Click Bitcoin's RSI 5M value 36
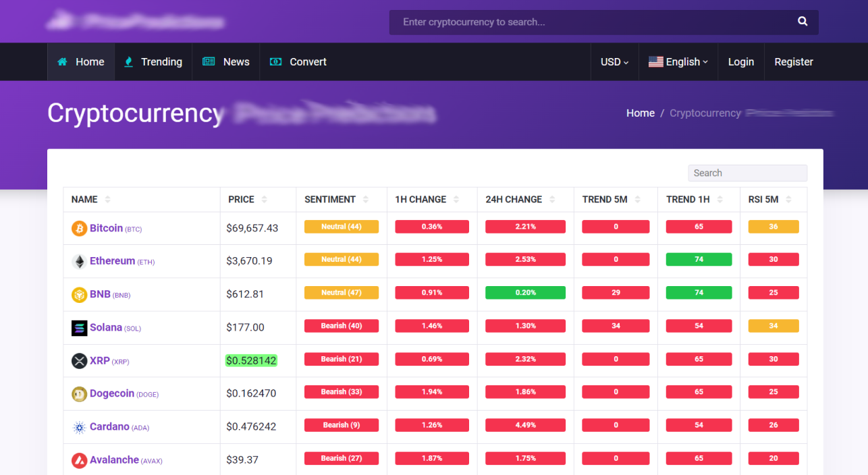 774,227
